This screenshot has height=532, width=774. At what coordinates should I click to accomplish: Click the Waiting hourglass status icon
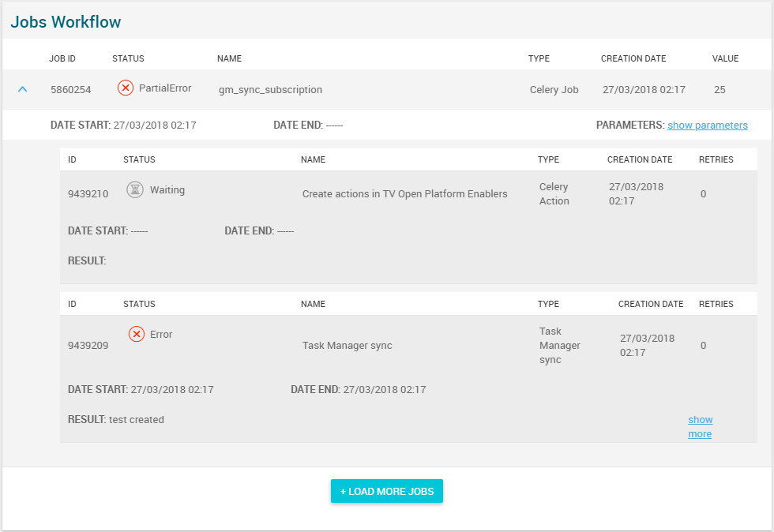[x=135, y=189]
